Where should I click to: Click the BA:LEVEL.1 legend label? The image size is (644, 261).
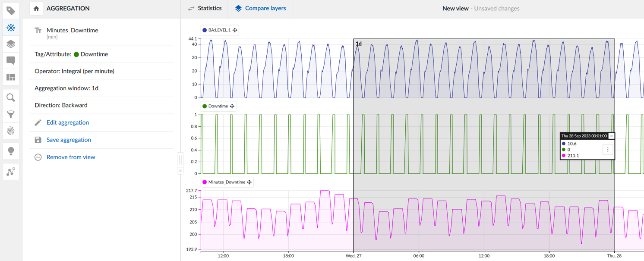[219, 30]
